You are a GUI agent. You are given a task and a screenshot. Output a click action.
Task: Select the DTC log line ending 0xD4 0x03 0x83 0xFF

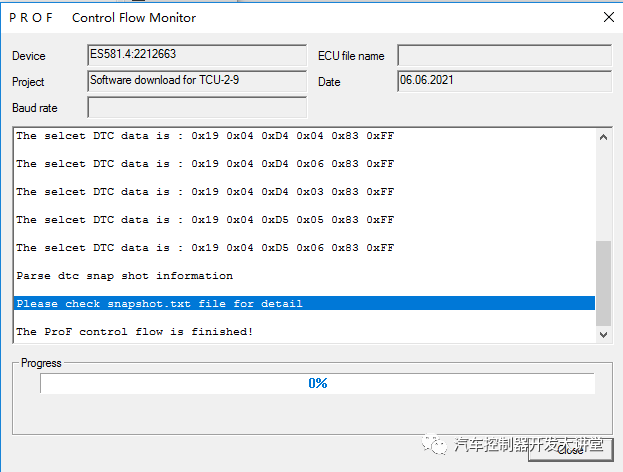[205, 192]
